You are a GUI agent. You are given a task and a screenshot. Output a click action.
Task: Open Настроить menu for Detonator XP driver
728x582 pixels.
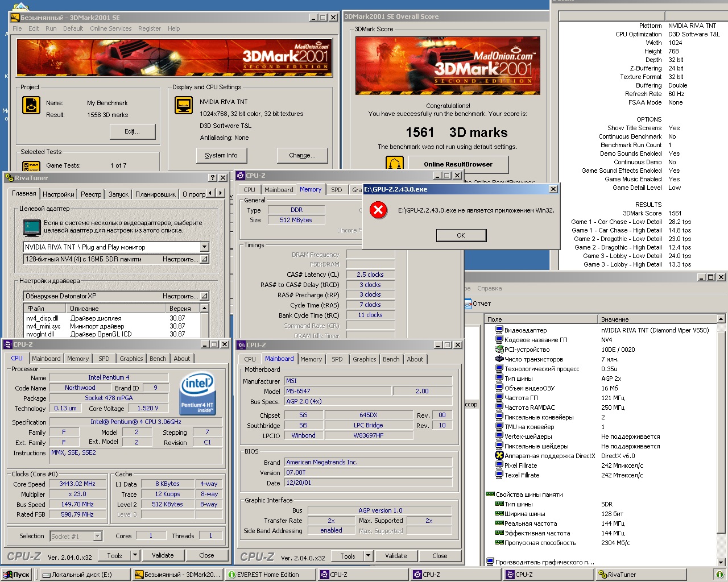(x=185, y=296)
